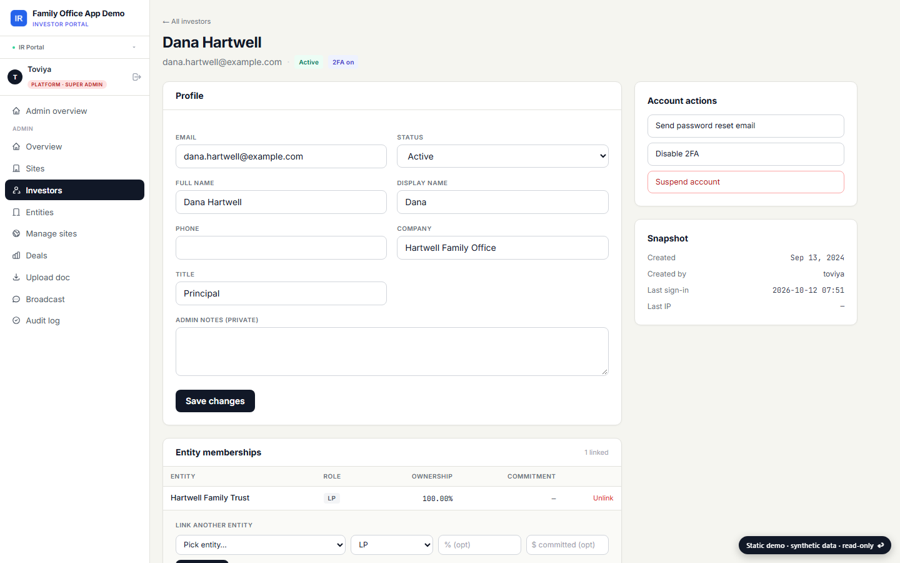The width and height of the screenshot is (900, 563).
Task: Click the Manage sites globe icon
Action: coord(16,234)
